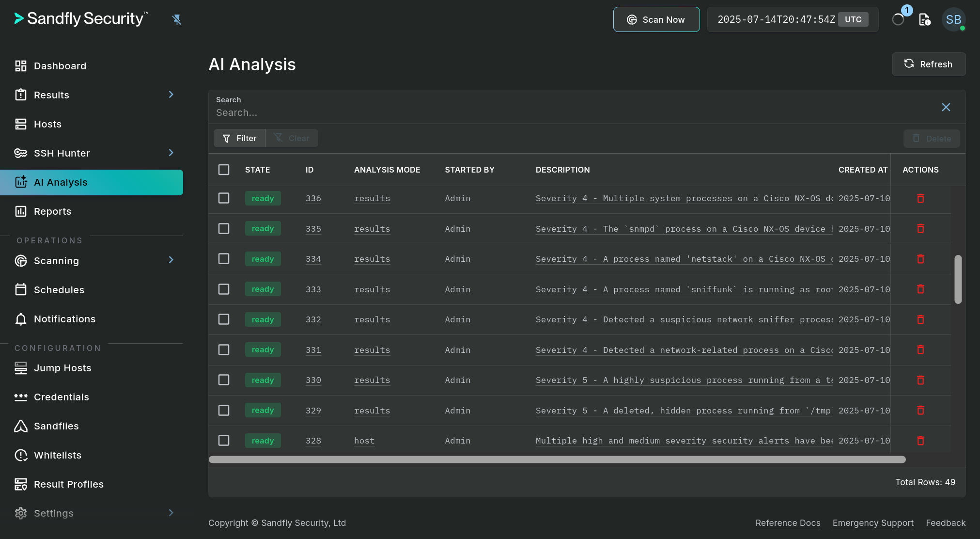The image size is (980, 539).
Task: Open the Reference Docs link
Action: pyautogui.click(x=788, y=523)
